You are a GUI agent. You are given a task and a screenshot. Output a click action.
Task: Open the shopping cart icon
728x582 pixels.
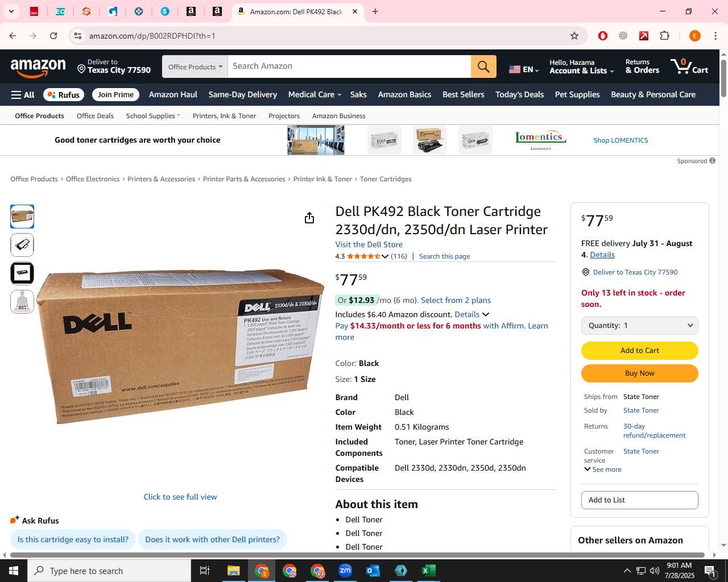click(689, 66)
